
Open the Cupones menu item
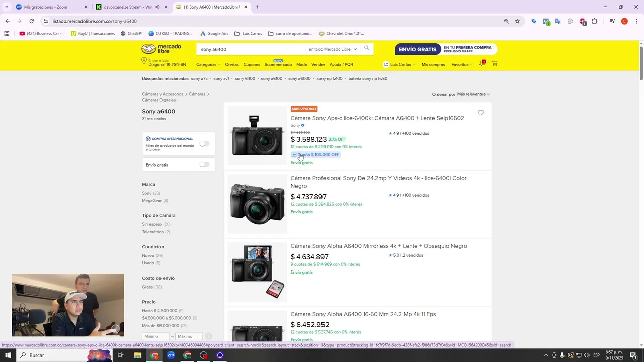tap(252, 65)
